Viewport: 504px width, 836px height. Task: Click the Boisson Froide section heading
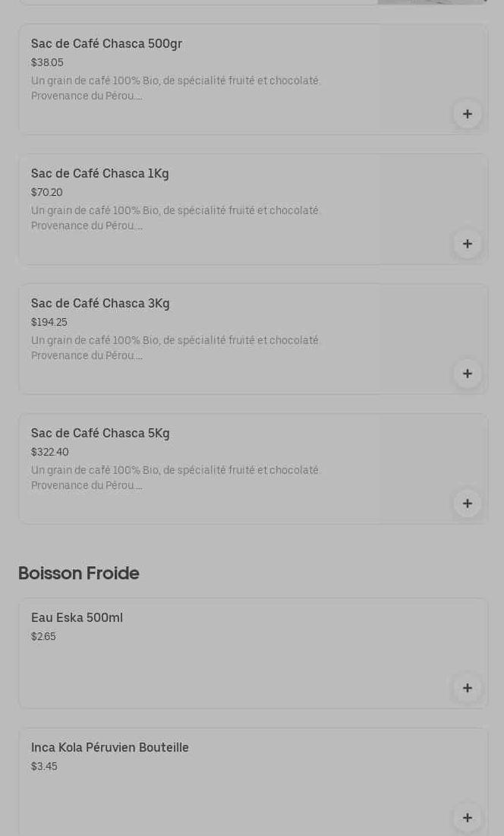click(79, 573)
